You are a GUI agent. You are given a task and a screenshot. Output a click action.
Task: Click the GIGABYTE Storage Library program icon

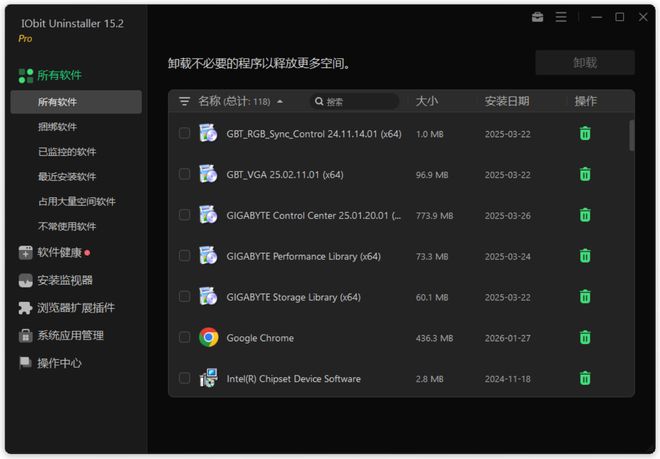pos(208,296)
